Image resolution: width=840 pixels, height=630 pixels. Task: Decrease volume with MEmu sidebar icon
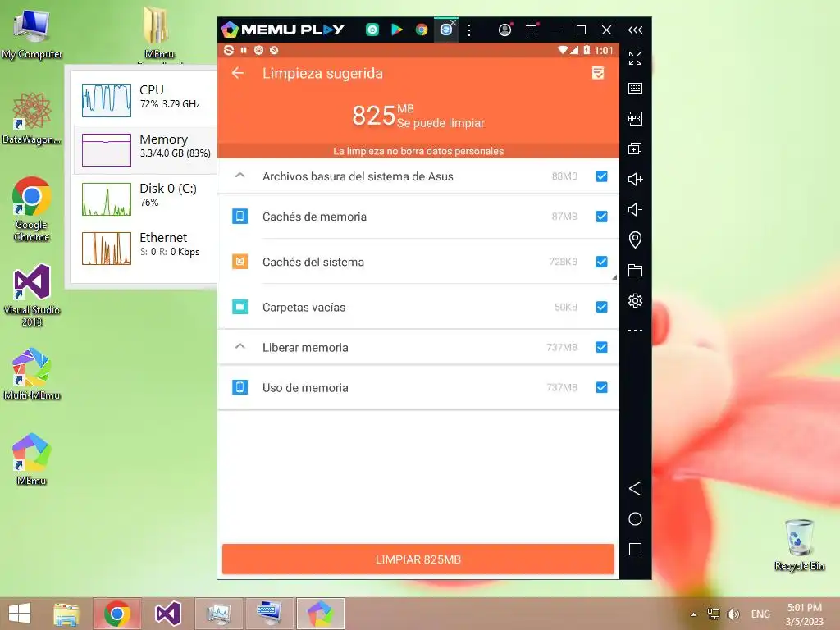click(636, 209)
